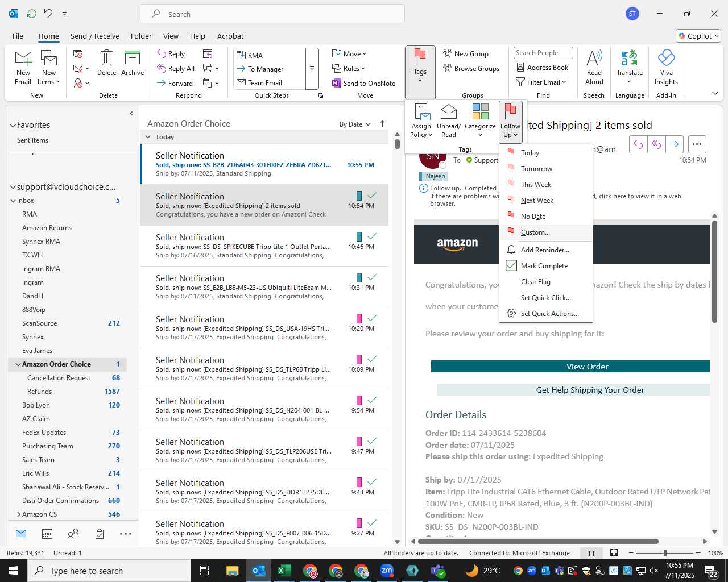The height and width of the screenshot is (582, 728).
Task: Expand the Amazon CS folder
Action: [x=18, y=514]
